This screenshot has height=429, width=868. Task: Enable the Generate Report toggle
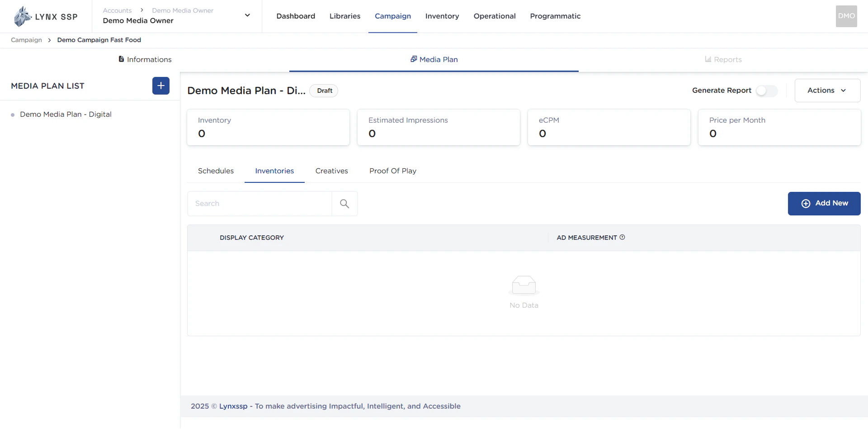tap(766, 91)
